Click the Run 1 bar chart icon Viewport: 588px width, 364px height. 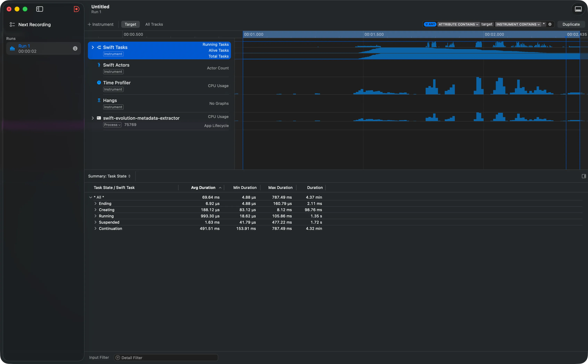click(x=12, y=48)
